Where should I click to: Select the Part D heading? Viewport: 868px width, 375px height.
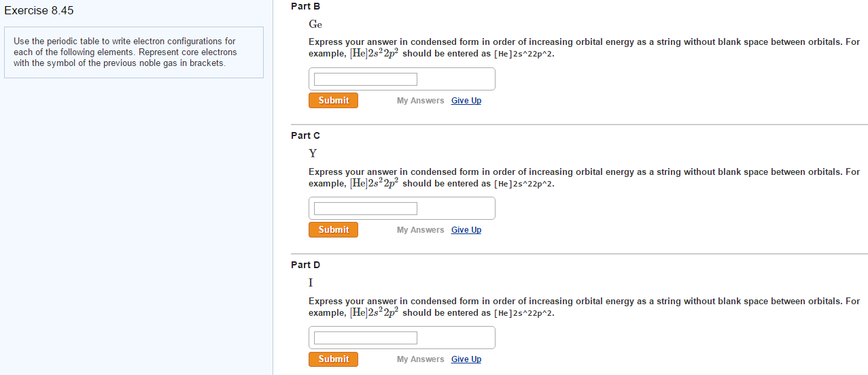pyautogui.click(x=305, y=265)
